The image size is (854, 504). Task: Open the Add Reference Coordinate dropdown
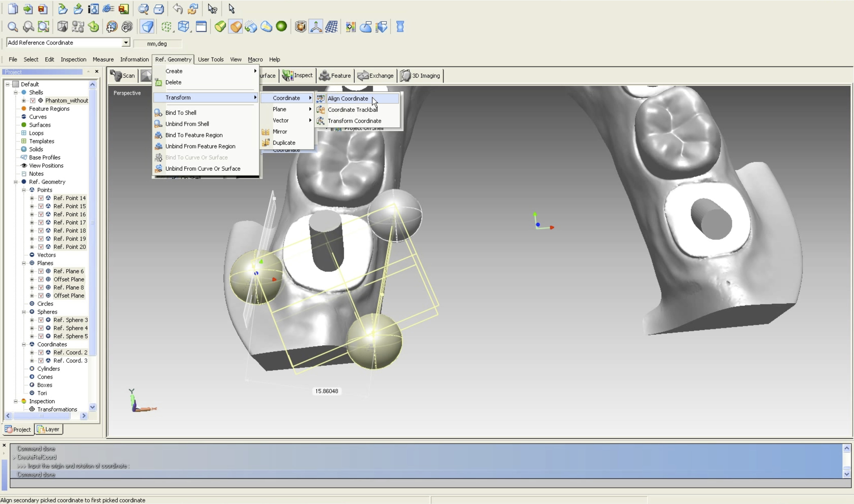126,42
